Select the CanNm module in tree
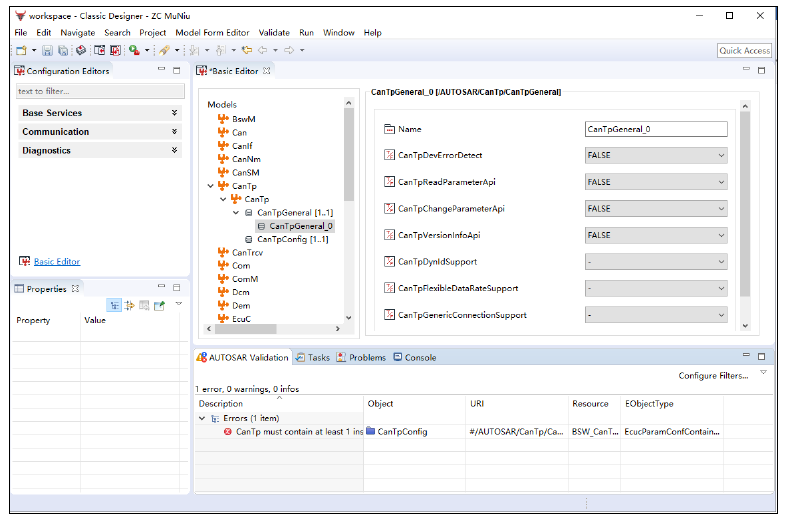Screen dimensions: 785x522 (x=246, y=159)
